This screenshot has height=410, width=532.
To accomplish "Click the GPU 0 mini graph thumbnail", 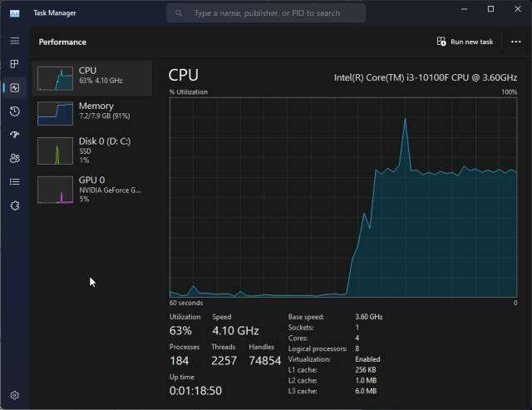I will 55,190.
